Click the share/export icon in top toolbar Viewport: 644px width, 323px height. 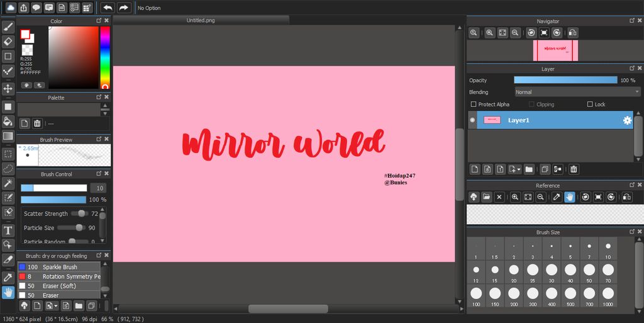pos(23,8)
